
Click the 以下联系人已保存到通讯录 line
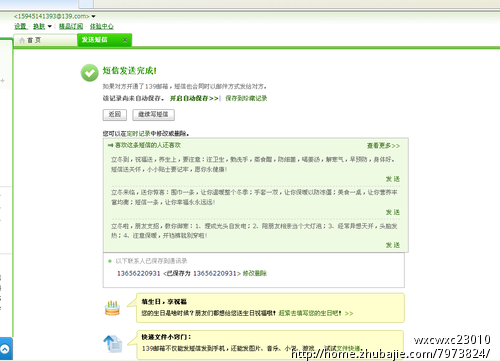click(151, 261)
